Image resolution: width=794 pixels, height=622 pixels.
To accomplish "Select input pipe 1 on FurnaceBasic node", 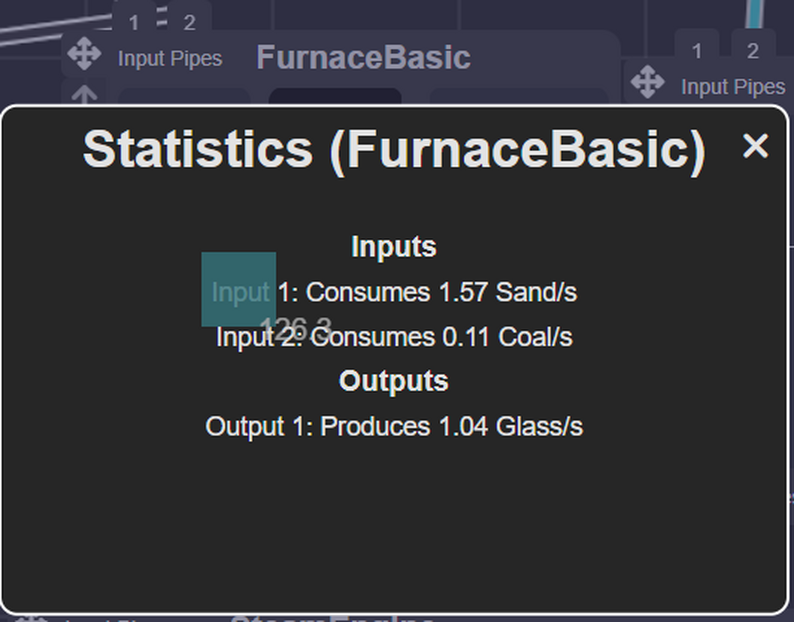I will coord(134,22).
